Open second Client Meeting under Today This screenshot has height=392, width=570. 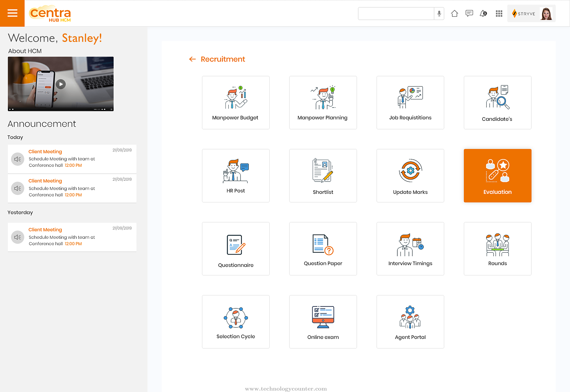(72, 188)
